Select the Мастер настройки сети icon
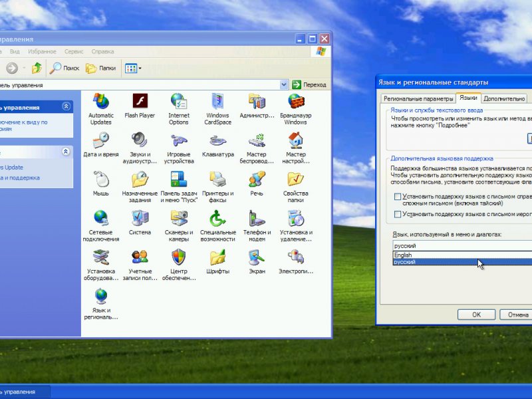 [295, 148]
